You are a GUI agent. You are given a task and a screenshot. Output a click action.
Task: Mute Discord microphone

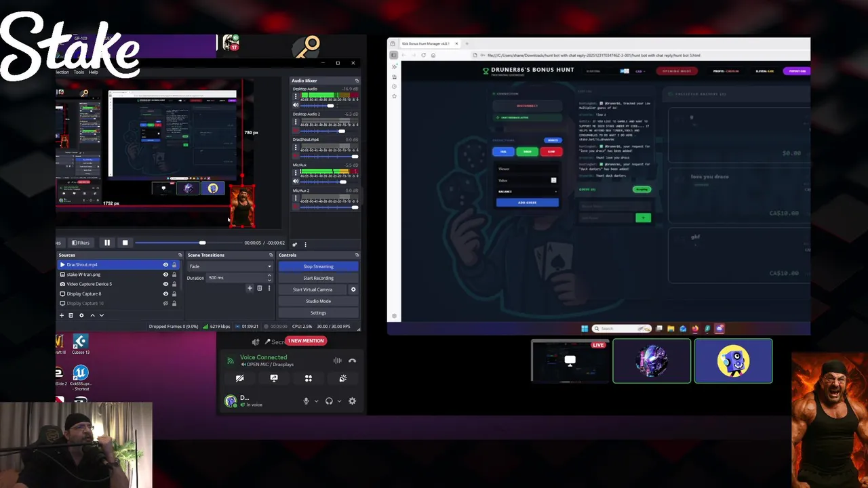click(x=306, y=401)
